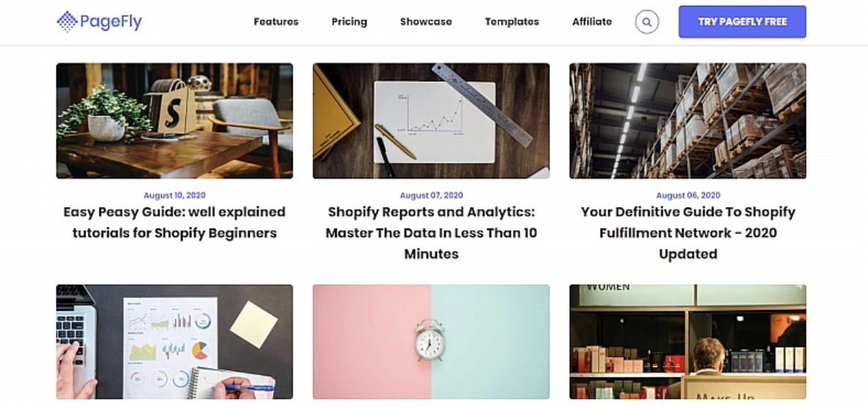The image size is (868, 408).
Task: Click the laptop and charts thumbnail
Action: tap(174, 341)
